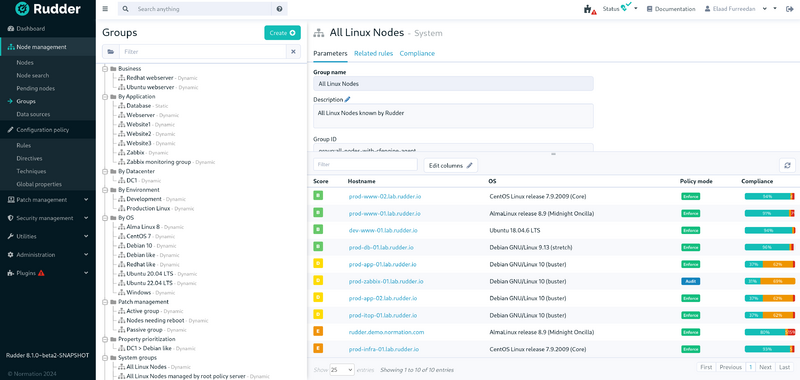Click the refresh icon above the nodes table

(x=787, y=165)
